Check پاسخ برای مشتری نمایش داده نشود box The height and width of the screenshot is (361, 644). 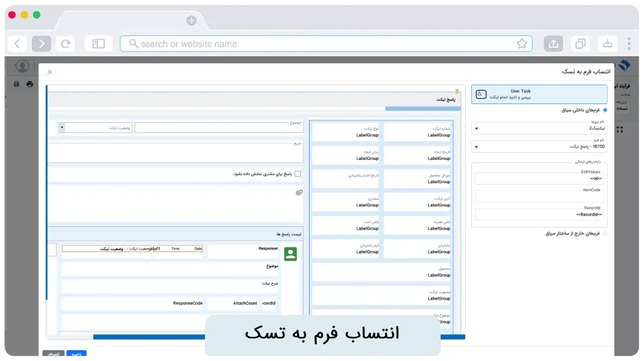pos(298,173)
